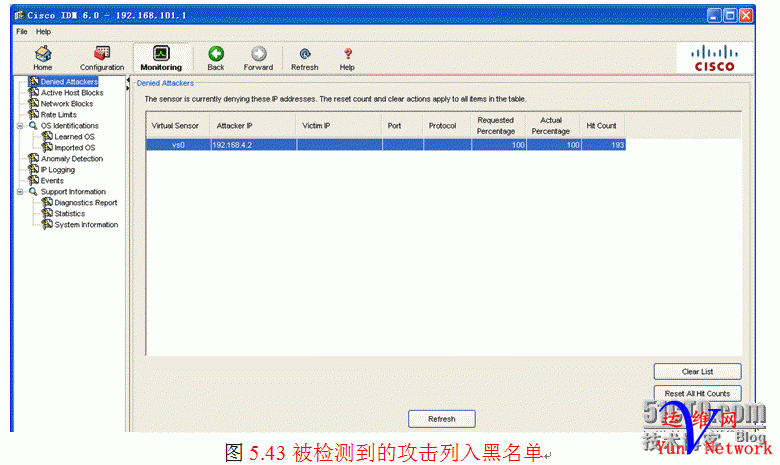Collapse the Support Information tree node
The width and height of the screenshot is (780, 465).
coord(20,191)
